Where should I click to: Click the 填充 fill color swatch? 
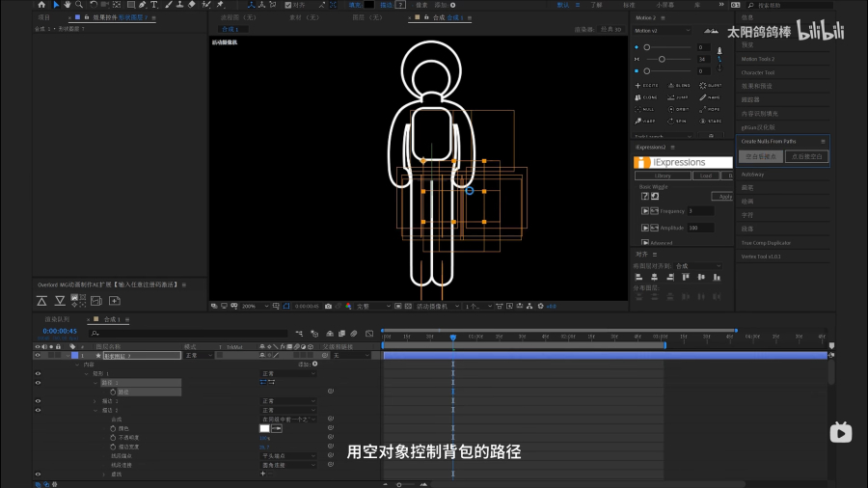pyautogui.click(x=369, y=5)
